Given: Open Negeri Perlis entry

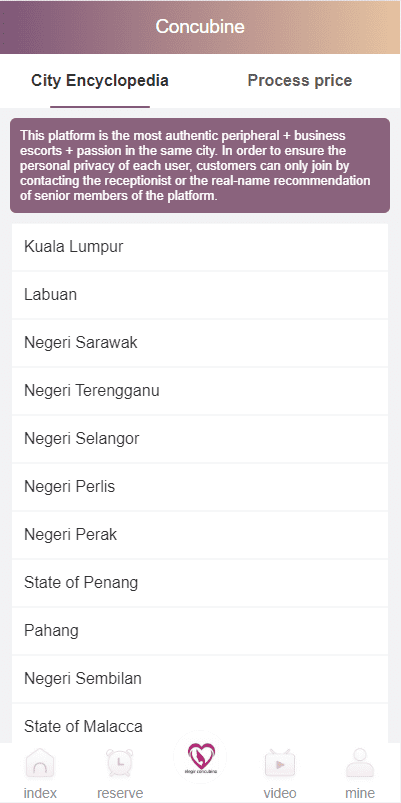Looking at the screenshot, I should (200, 487).
